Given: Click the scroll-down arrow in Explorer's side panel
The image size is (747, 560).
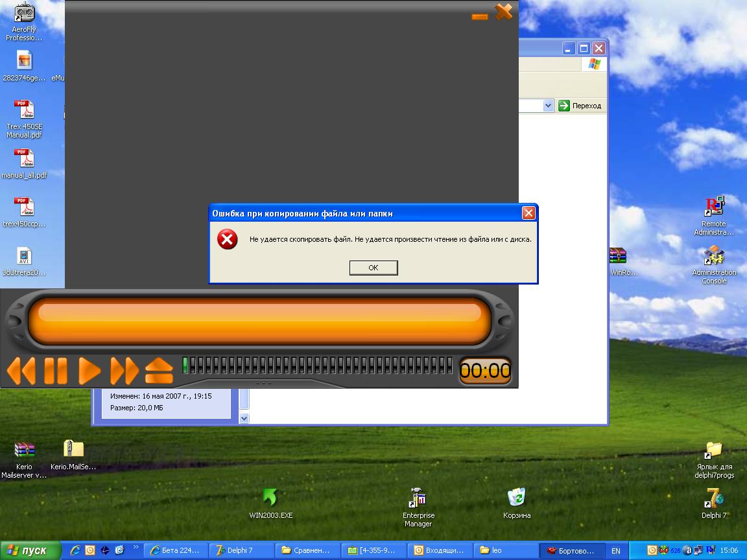Looking at the screenshot, I should point(244,418).
